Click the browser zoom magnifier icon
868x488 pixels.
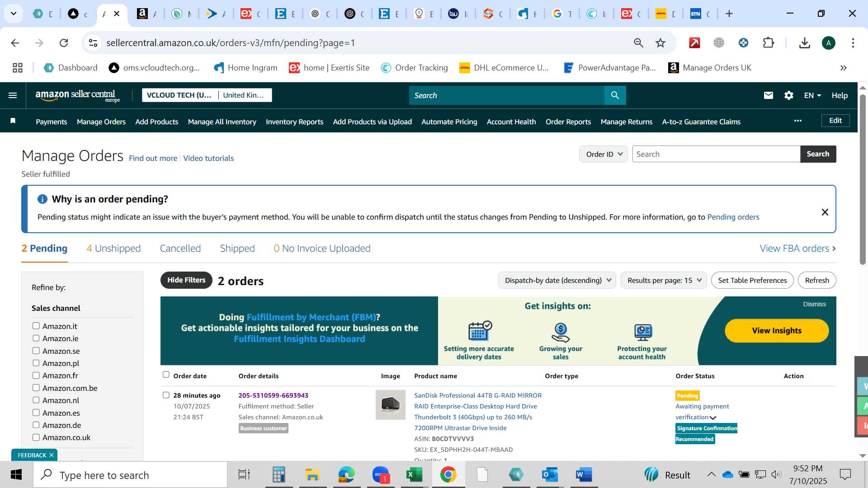pos(638,43)
